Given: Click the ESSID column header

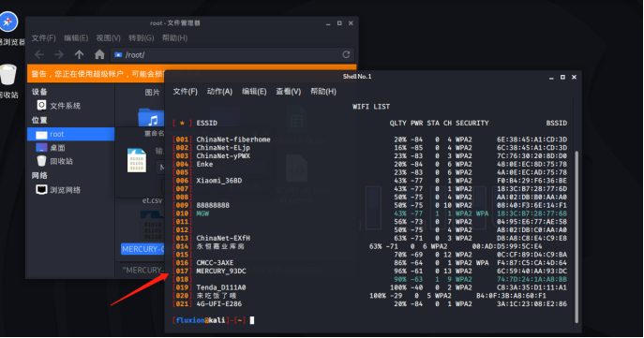Looking at the screenshot, I should [206, 123].
